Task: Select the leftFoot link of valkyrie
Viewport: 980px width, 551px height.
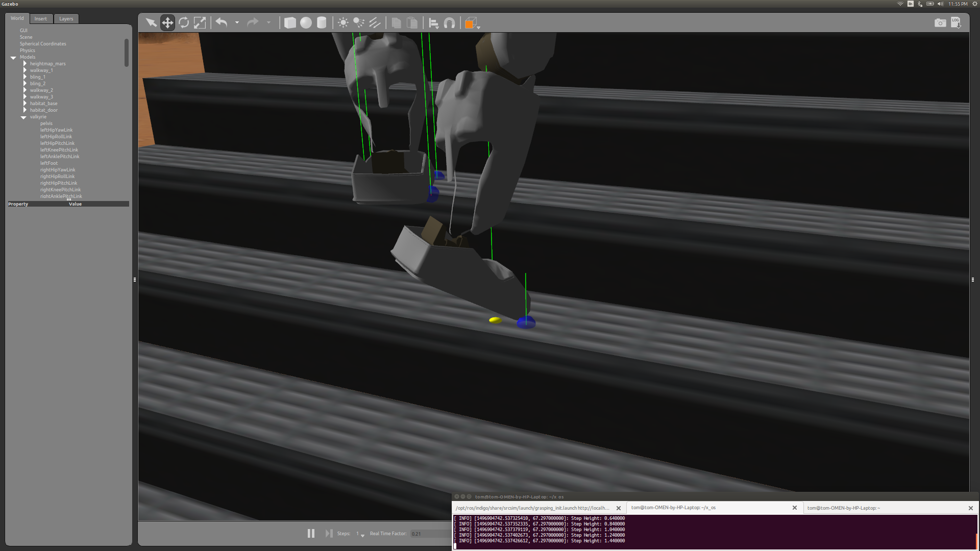Action: click(x=49, y=163)
